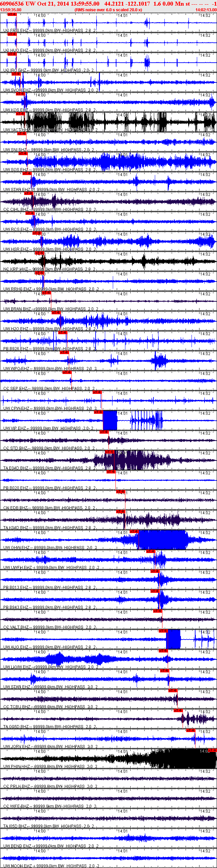
Task: Select the UW.RRHS.EHZ station label
Action: [51, 289]
